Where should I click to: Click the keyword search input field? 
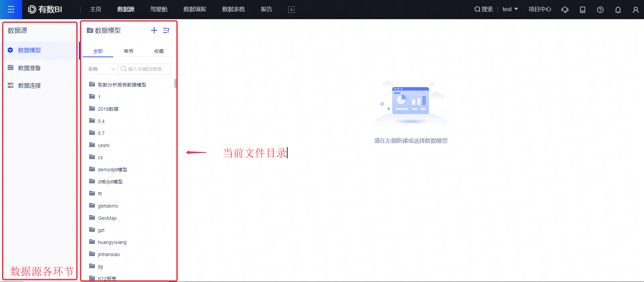click(147, 69)
